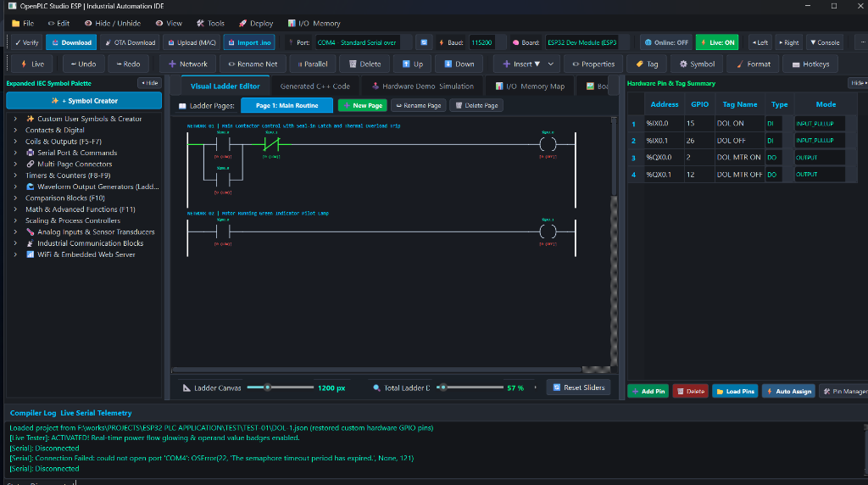Click the OTA Download button
Viewport: 868px width, 485px height.
pyautogui.click(x=130, y=42)
